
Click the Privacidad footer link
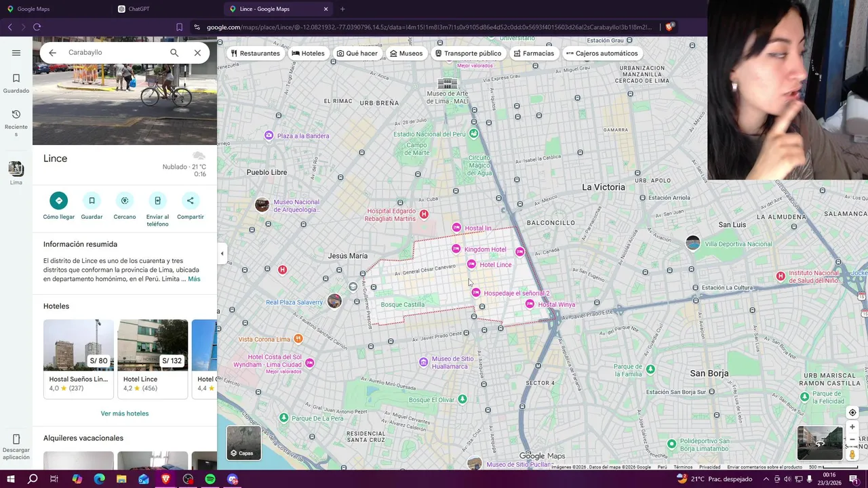point(710,467)
